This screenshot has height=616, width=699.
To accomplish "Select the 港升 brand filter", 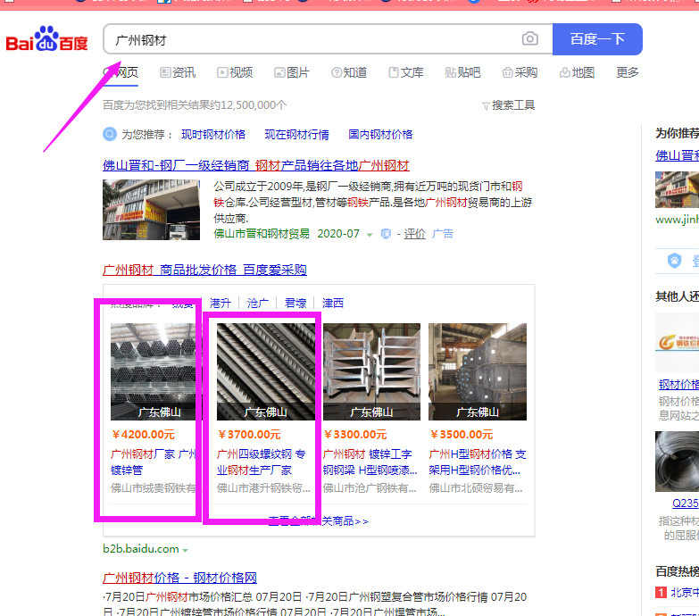I will click(221, 304).
